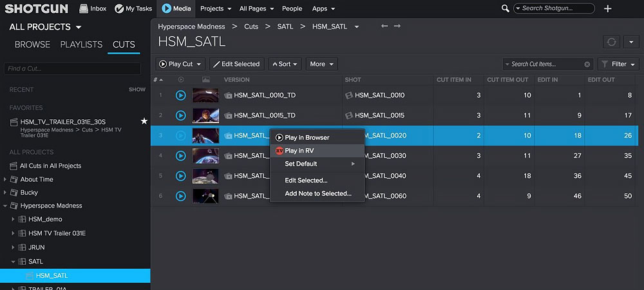Open the ALL PROJECTS dropdown
644x290 pixels.
[x=45, y=27]
